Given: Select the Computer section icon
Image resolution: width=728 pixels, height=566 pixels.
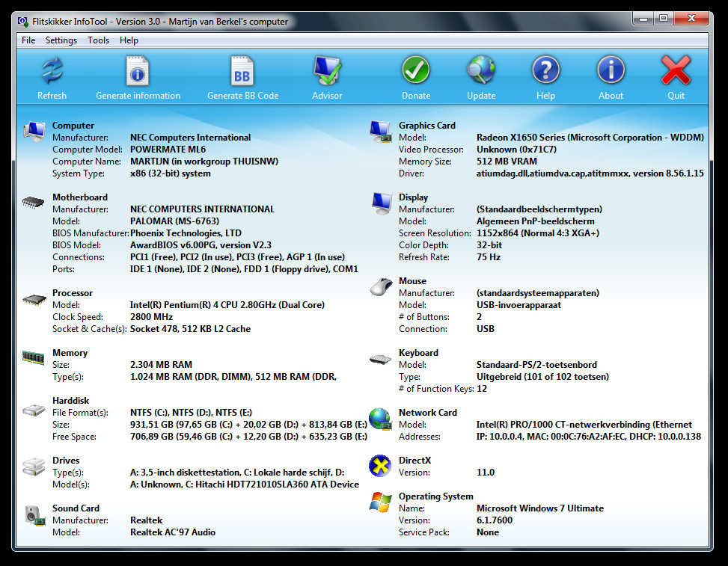Looking at the screenshot, I should [x=34, y=132].
